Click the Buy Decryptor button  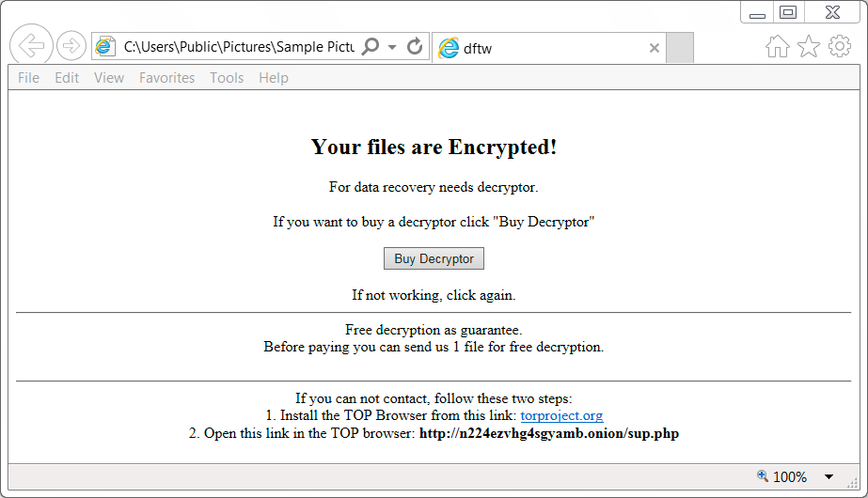(434, 258)
